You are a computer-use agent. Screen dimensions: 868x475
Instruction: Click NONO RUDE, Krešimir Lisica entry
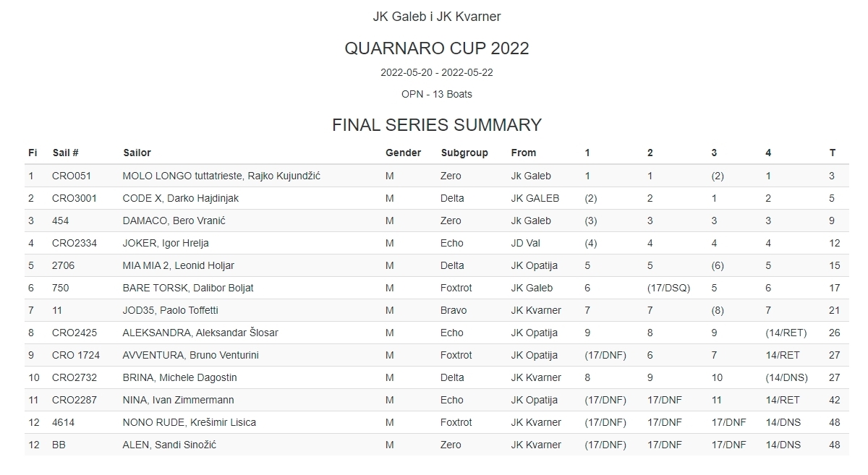point(189,422)
